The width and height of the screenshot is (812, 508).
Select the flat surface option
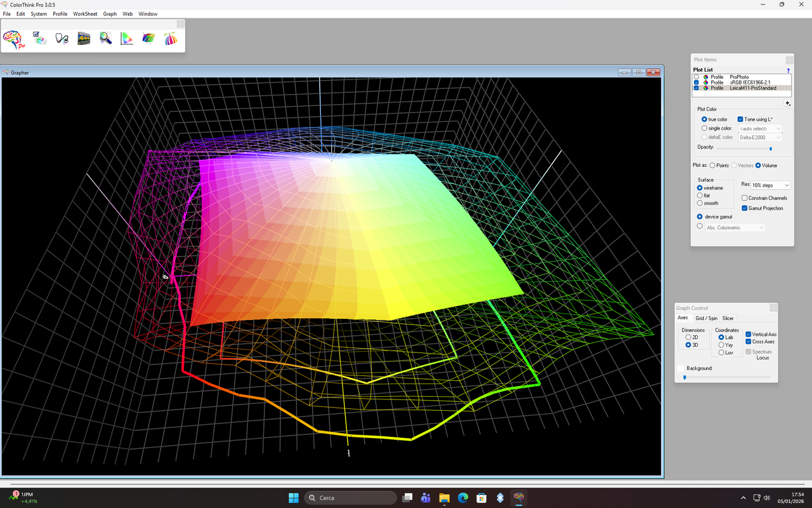click(700, 196)
